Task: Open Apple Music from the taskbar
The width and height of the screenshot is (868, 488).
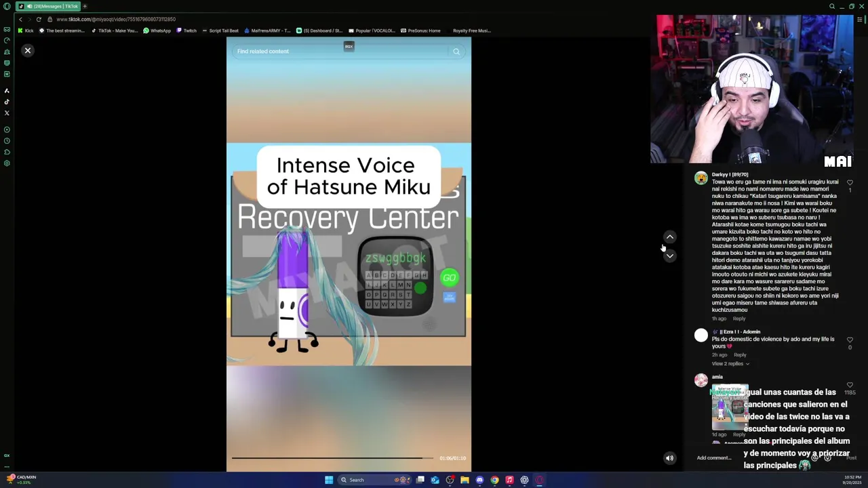Action: click(x=509, y=480)
